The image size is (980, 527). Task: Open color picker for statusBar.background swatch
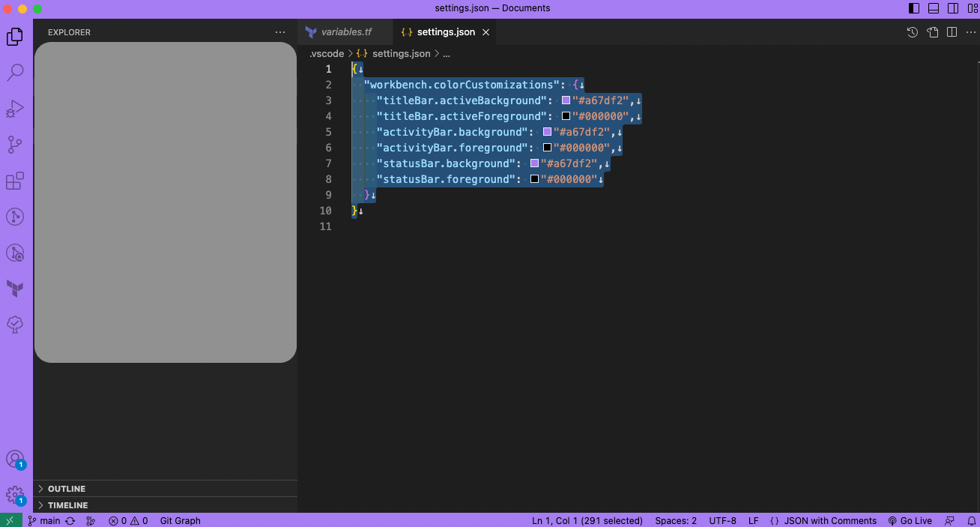pyautogui.click(x=534, y=163)
